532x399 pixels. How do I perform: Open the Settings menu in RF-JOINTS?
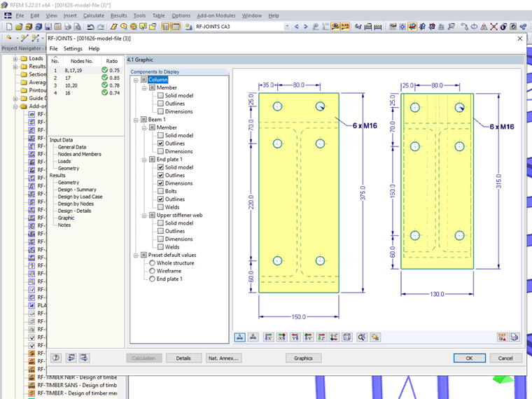point(73,49)
